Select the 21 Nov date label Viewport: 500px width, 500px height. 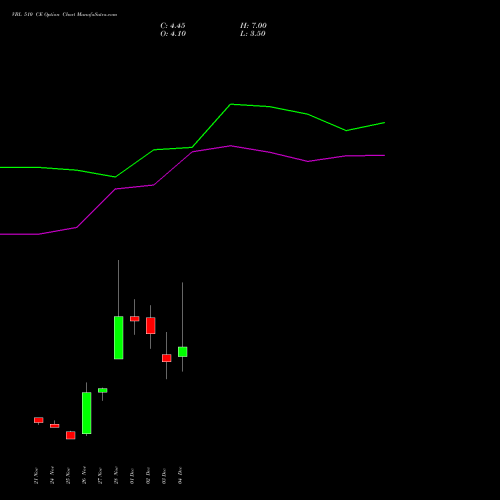pos(36,476)
